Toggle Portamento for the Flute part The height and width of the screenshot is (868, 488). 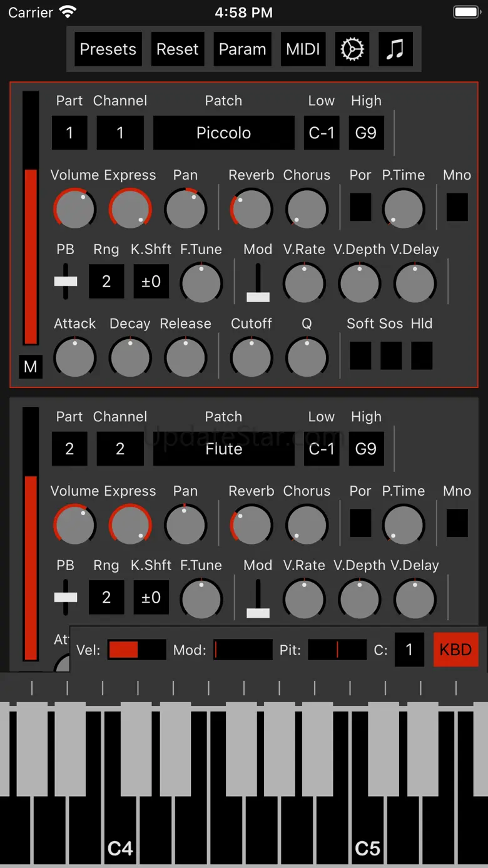pyautogui.click(x=360, y=523)
